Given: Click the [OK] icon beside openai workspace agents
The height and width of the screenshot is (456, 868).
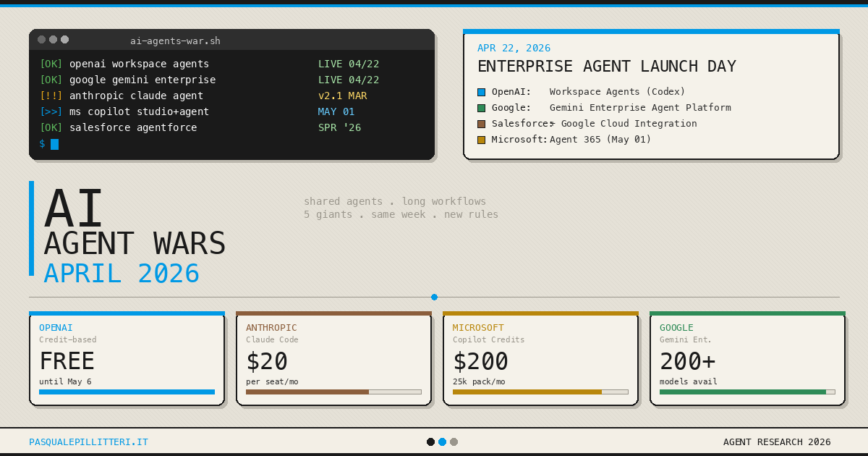Looking at the screenshot, I should [51, 64].
